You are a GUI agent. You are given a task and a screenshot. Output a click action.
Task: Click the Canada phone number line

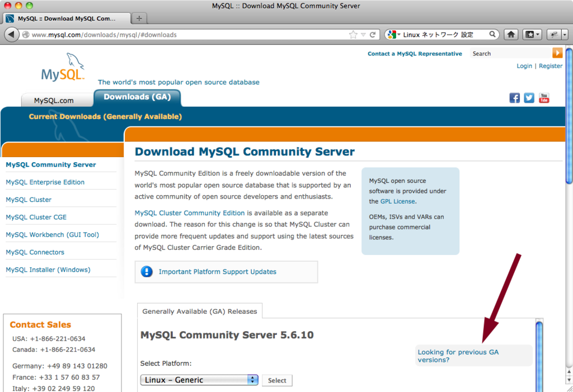tap(54, 350)
